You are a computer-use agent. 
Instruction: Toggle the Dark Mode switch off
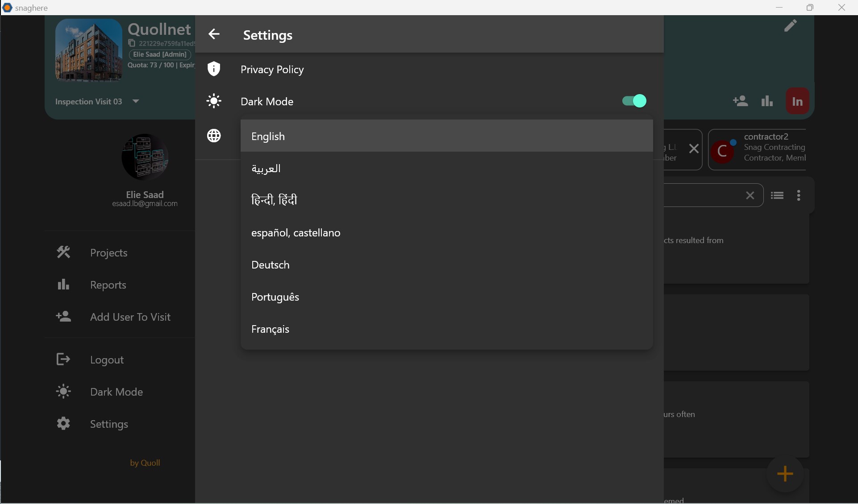634,101
